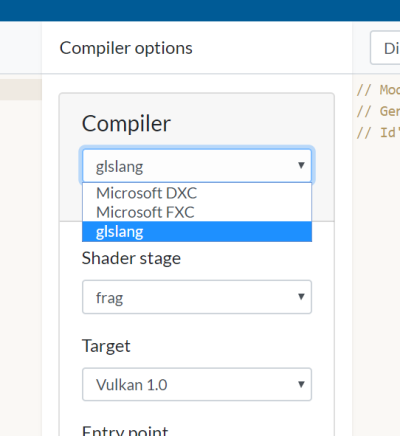This screenshot has height=436, width=400.
Task: Place cursor on the '// Mod' comment line
Action: click(378, 90)
